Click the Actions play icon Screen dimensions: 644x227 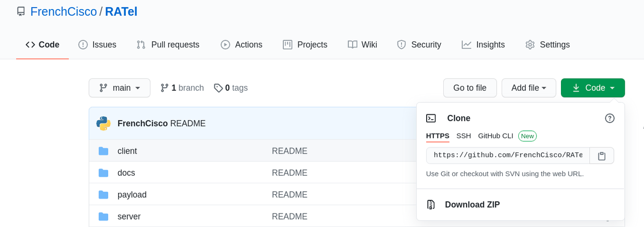225,45
